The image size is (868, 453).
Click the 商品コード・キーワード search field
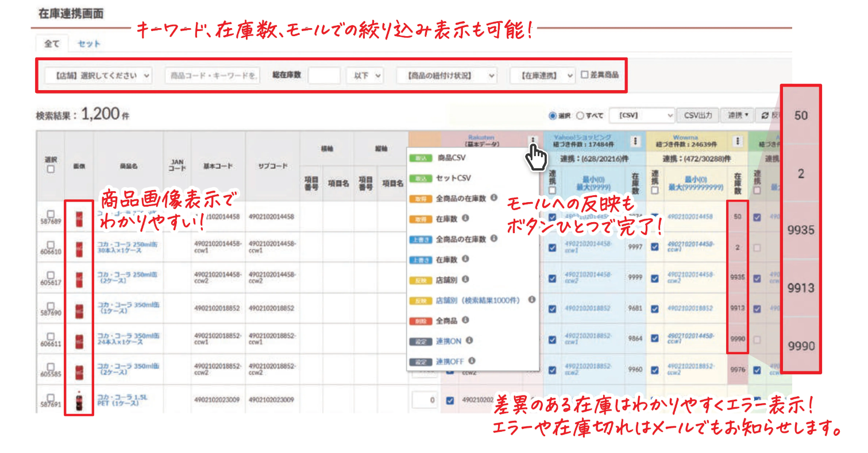coord(213,75)
